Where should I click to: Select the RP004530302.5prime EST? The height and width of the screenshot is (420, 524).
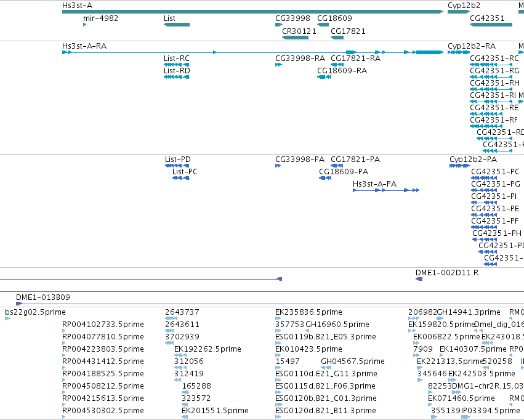[x=64, y=417]
